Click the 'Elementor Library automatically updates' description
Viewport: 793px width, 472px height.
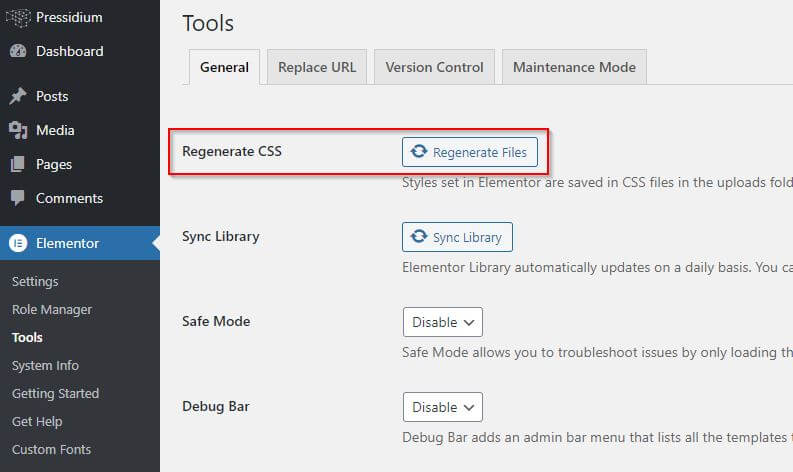597,267
